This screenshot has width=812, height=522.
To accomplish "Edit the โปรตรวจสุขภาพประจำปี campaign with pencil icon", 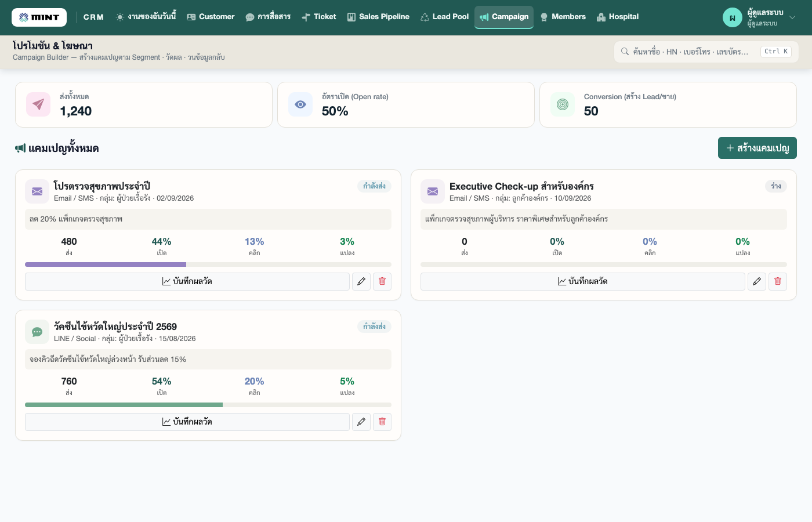I will click(361, 281).
